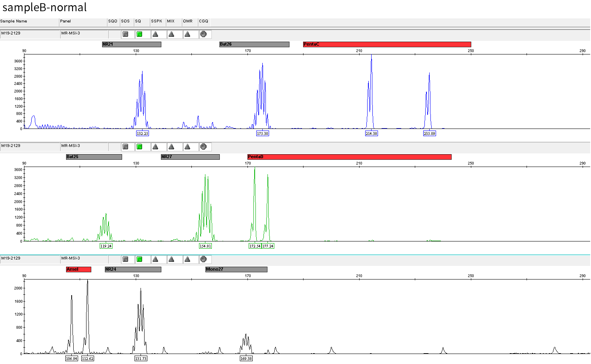The width and height of the screenshot is (591, 364).
Task: Click the green square icon in the bottom black-trace row
Action: tap(139, 259)
